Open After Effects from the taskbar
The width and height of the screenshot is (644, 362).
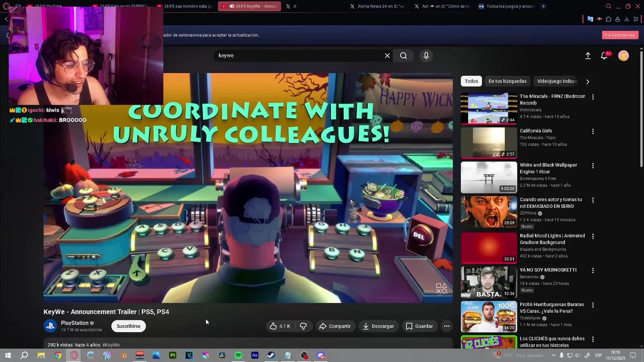click(x=255, y=355)
